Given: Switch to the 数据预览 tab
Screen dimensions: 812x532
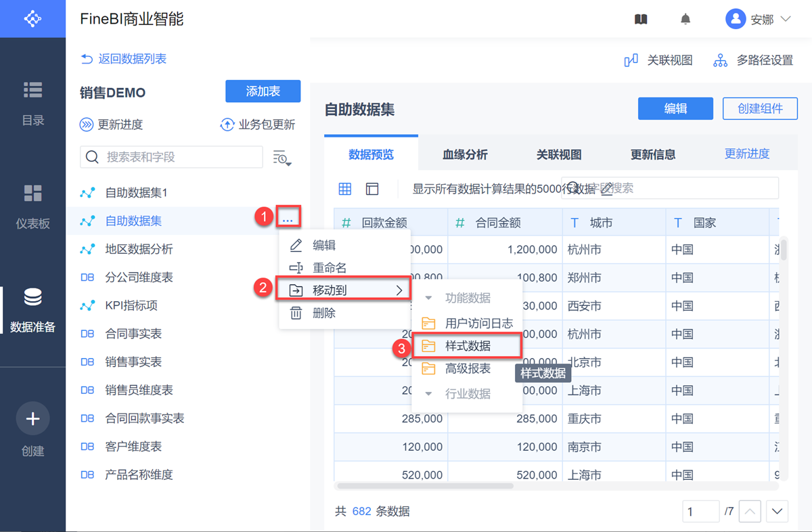Looking at the screenshot, I should coord(371,154).
